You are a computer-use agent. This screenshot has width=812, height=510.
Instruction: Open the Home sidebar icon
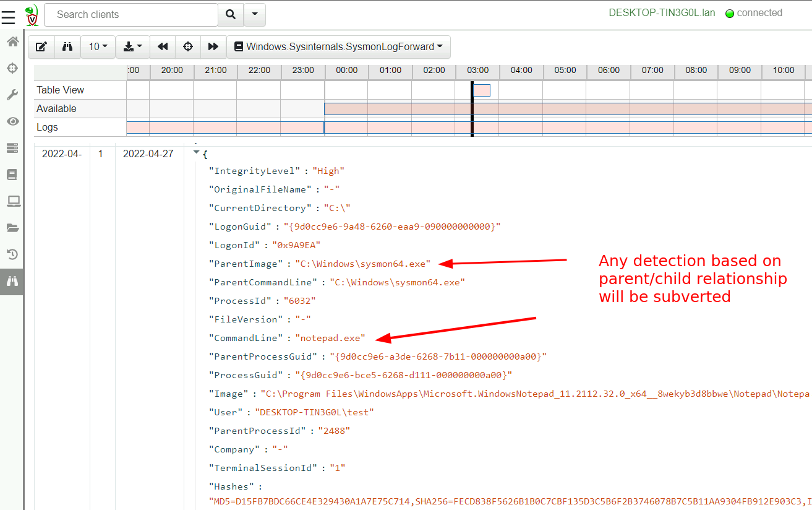(x=12, y=42)
